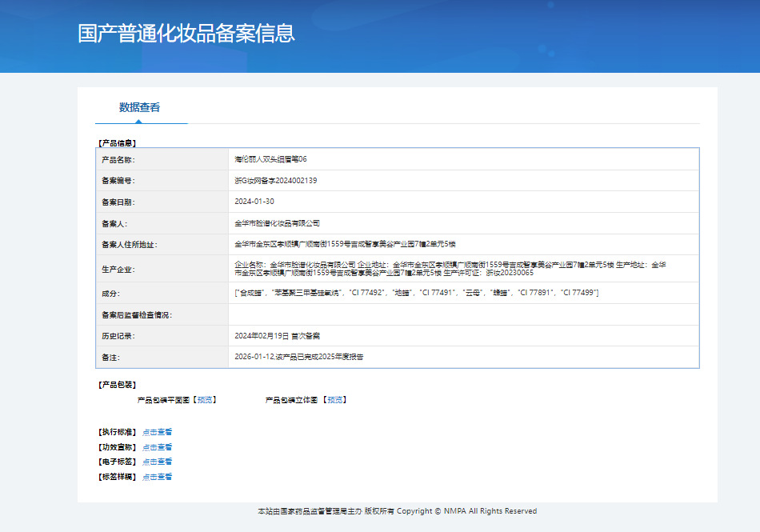Screen dimensions: 760x532
Task: Click the 【产品包装】 section heading
Action: (118, 385)
